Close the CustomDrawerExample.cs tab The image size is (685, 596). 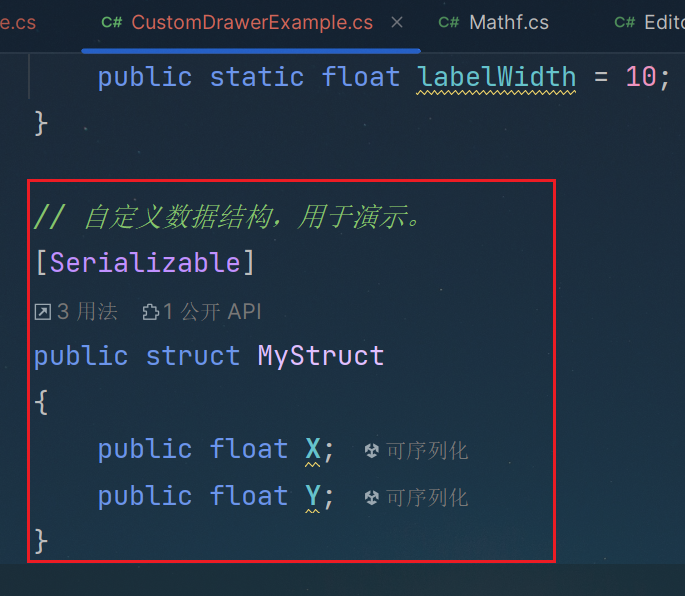(x=397, y=22)
